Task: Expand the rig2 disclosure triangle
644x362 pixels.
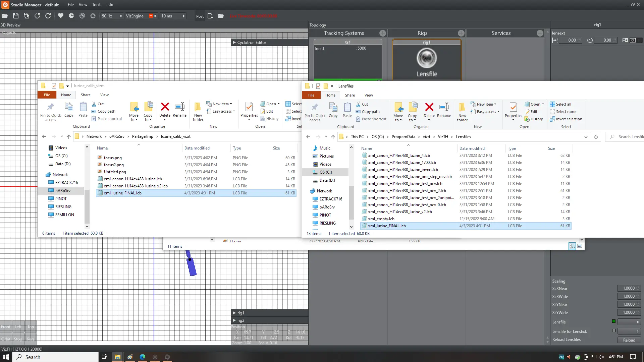Action: pos(234,320)
